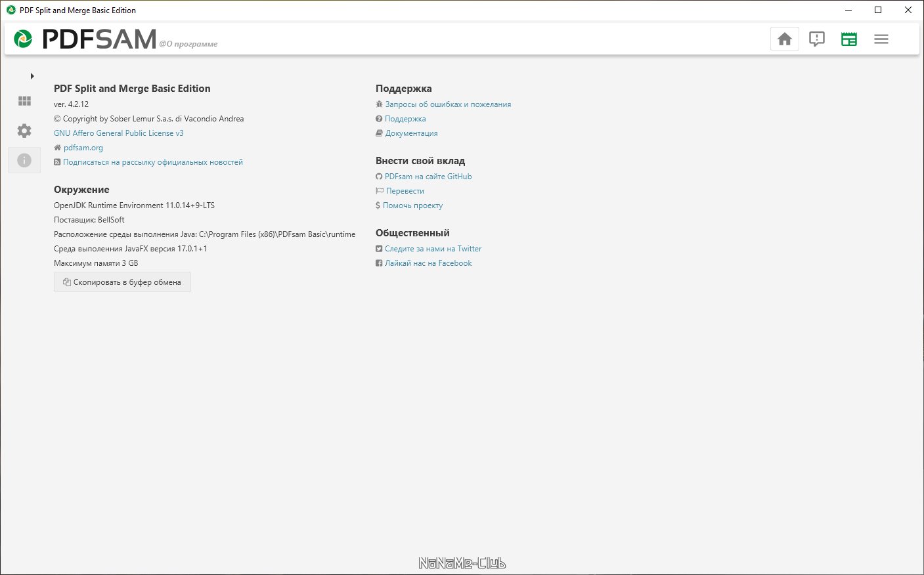
Task: Open Лайкай нас на Facebook link
Action: 428,263
